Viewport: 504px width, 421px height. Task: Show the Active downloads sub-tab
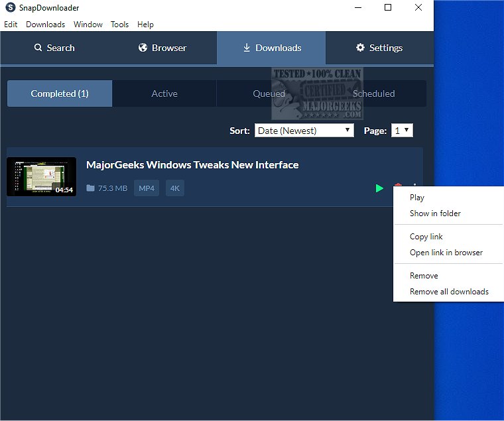[164, 93]
